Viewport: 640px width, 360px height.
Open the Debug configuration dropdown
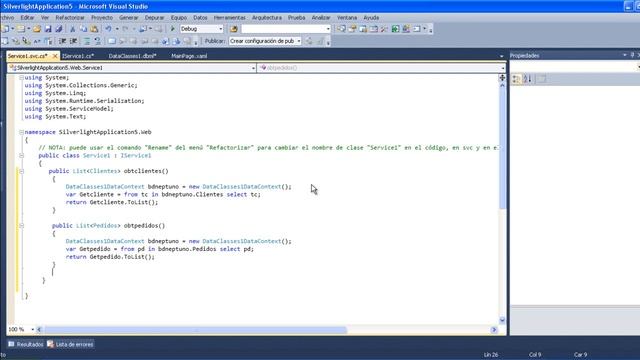tap(221, 29)
